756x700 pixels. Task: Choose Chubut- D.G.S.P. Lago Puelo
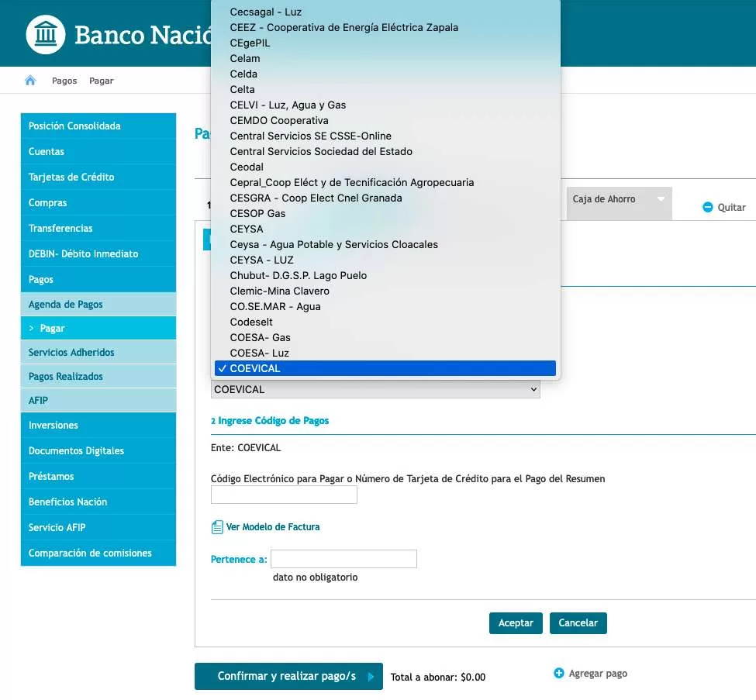pyautogui.click(x=385, y=275)
